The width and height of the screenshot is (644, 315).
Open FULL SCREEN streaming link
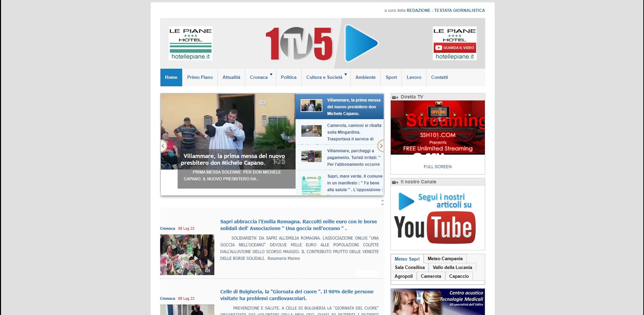click(438, 167)
